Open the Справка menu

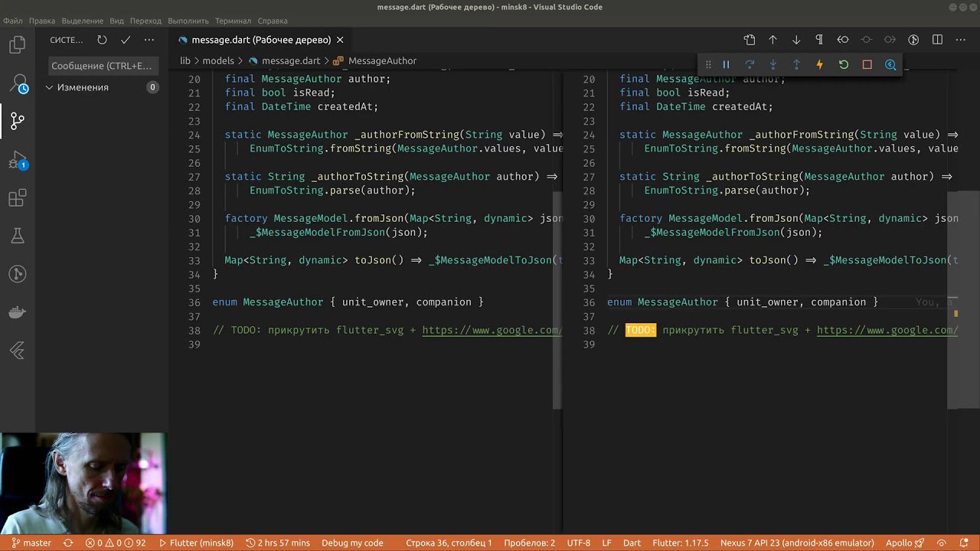click(273, 21)
